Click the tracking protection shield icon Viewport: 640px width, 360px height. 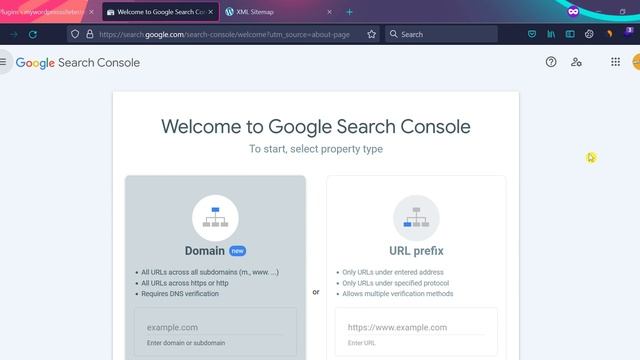coord(75,34)
